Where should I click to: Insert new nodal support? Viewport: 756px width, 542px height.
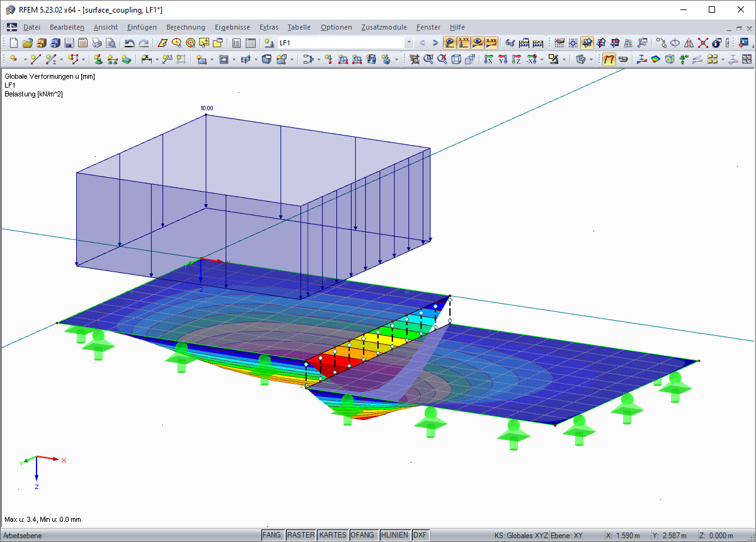click(x=98, y=59)
